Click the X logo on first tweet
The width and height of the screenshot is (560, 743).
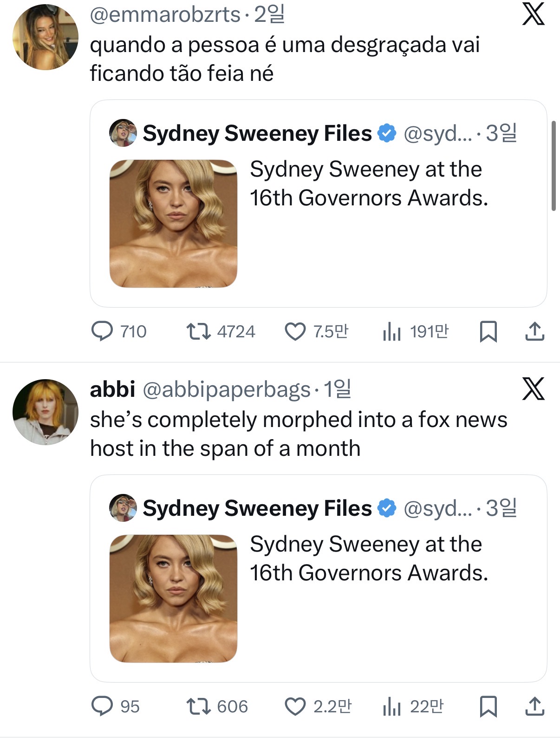[x=533, y=14]
